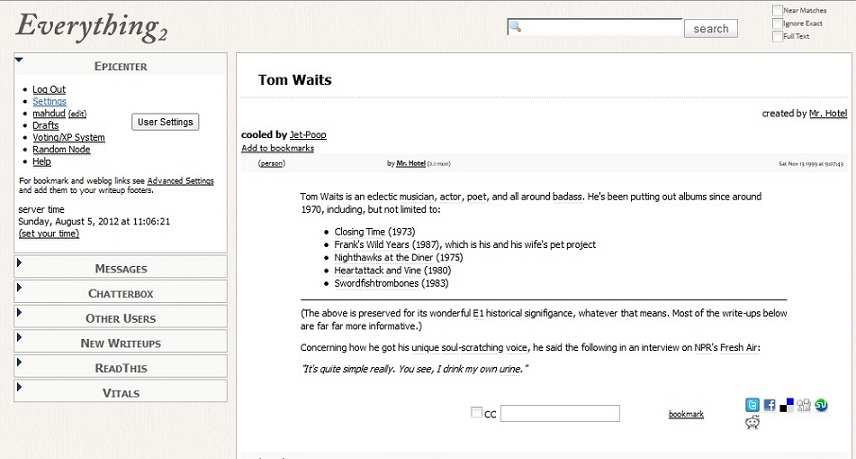Open the Settings link
856x459 pixels.
click(x=49, y=102)
